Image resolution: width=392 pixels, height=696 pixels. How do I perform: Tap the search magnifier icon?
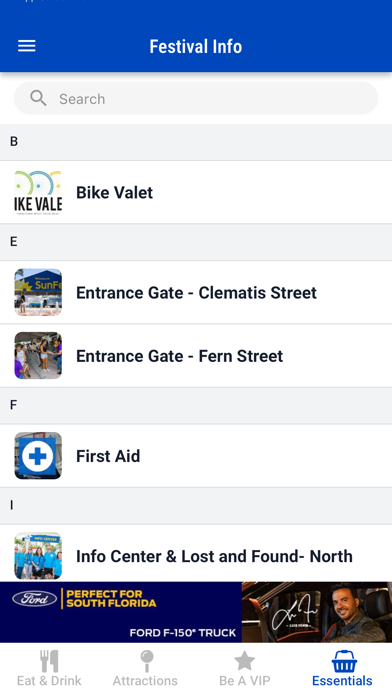[x=38, y=98]
